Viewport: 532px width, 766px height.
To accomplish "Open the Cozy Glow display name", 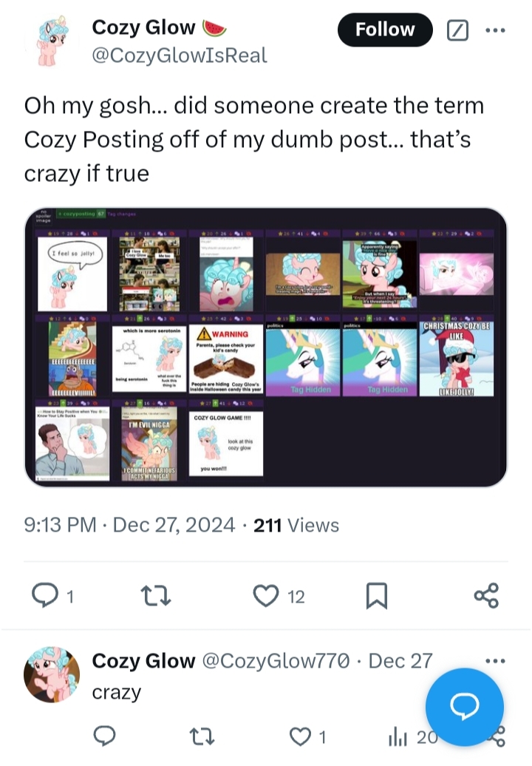I will 143,27.
